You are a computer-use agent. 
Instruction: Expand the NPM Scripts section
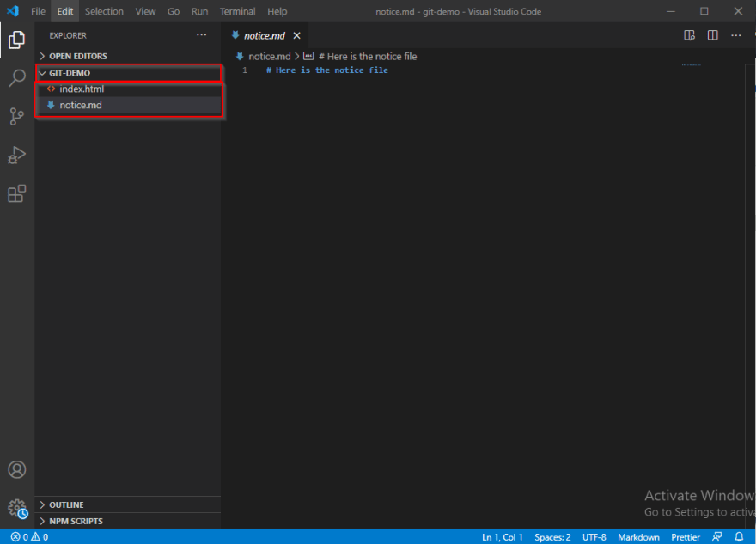coord(128,521)
